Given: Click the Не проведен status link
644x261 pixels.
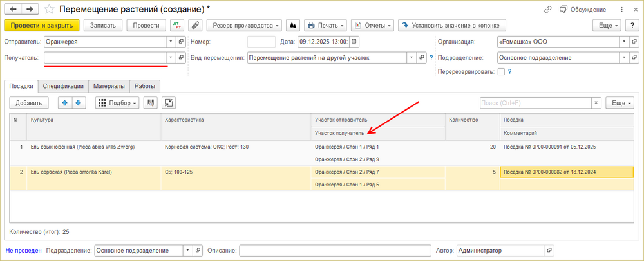Looking at the screenshot, I should (23, 250).
